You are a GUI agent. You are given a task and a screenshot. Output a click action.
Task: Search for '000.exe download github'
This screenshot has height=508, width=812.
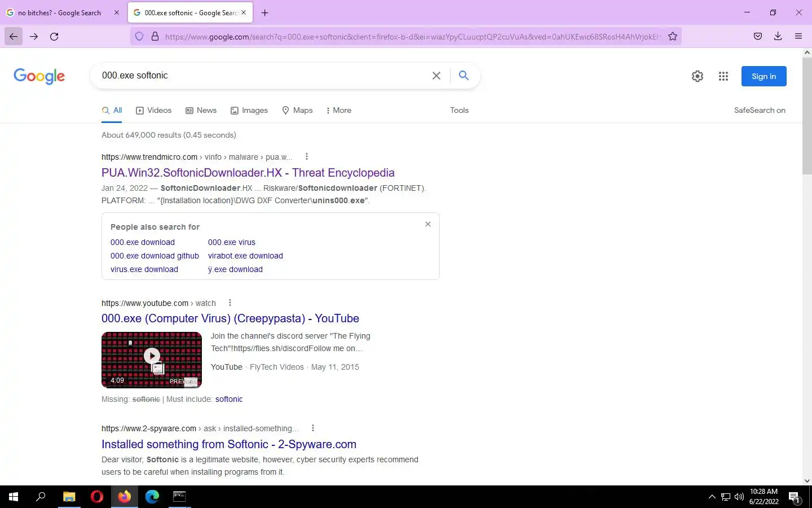[x=155, y=256]
